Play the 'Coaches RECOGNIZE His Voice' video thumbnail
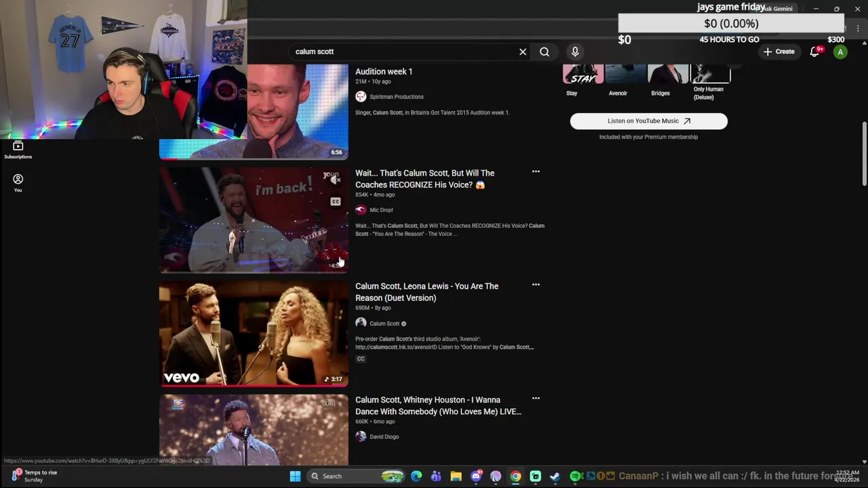The image size is (868, 488). pos(254,220)
